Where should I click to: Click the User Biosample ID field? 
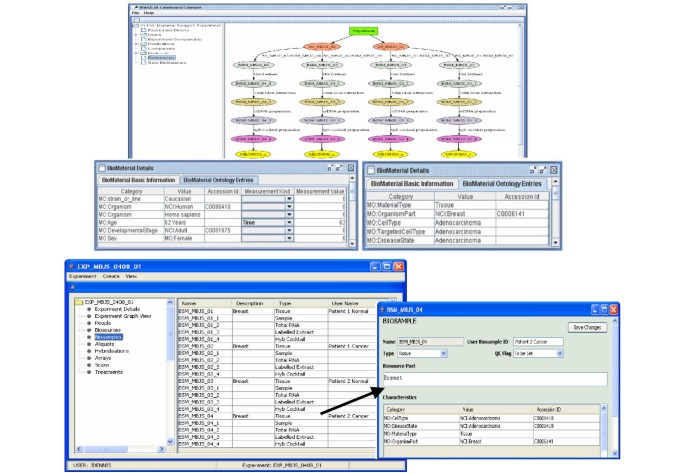(x=538, y=342)
